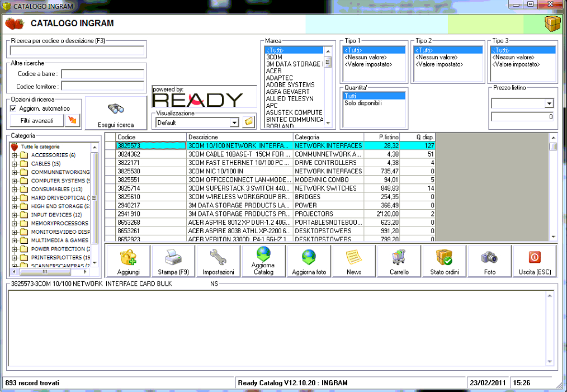Click folder icon beside Visualizzazione dropdown
Viewport: 567px width, 392px height.
pos(249,122)
